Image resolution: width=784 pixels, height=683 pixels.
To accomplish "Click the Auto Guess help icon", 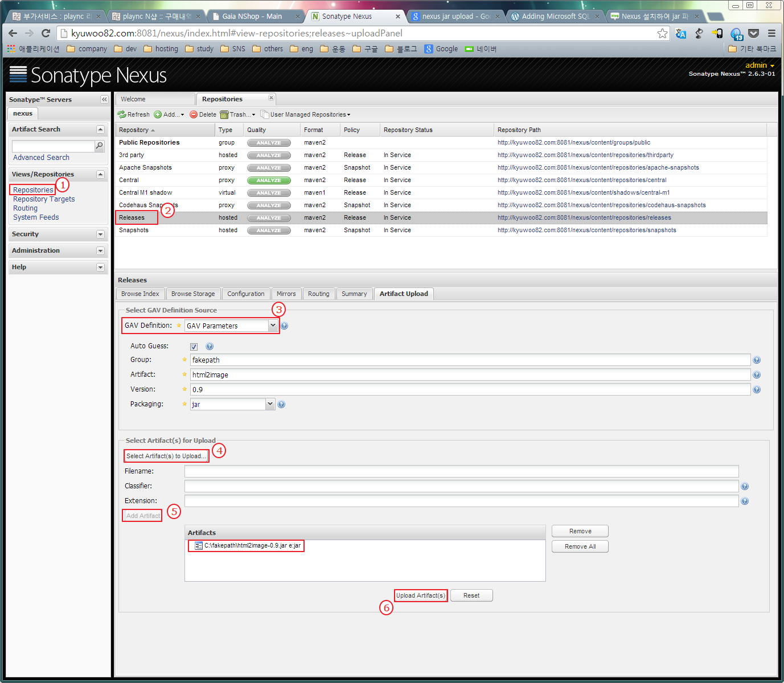I will tap(210, 346).
